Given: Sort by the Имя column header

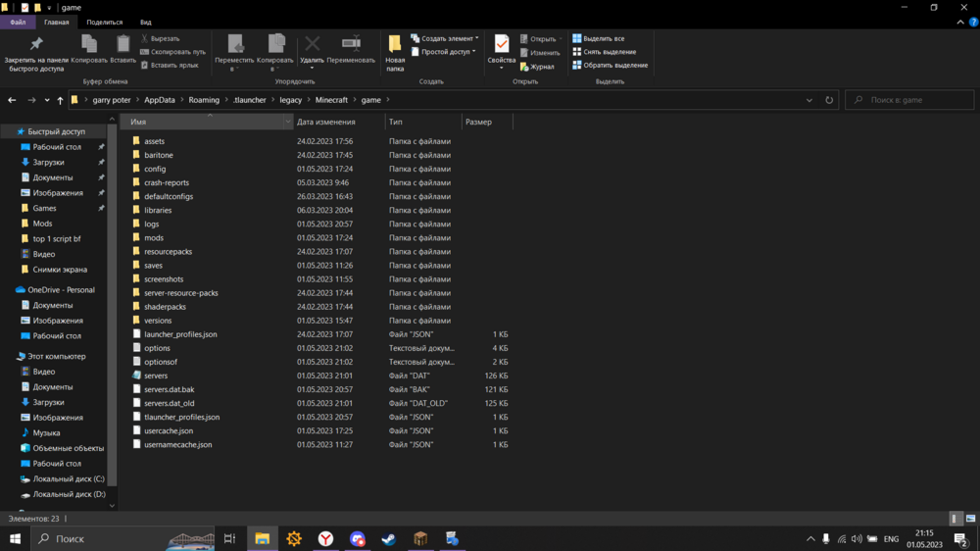Looking at the screenshot, I should pos(206,122).
